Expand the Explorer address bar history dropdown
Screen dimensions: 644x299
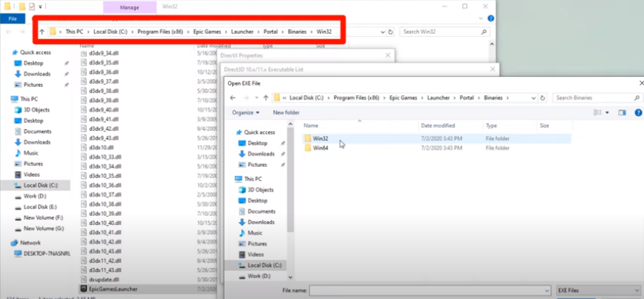[x=382, y=32]
